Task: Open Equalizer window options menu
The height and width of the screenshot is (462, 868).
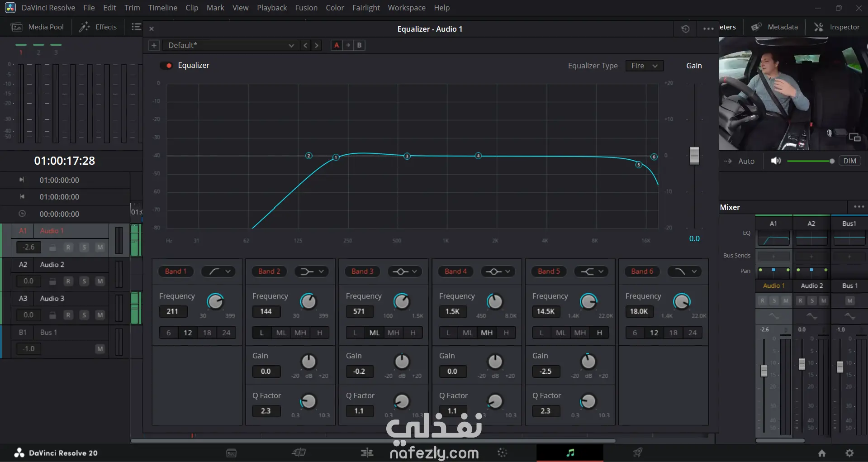Action: pyautogui.click(x=708, y=29)
